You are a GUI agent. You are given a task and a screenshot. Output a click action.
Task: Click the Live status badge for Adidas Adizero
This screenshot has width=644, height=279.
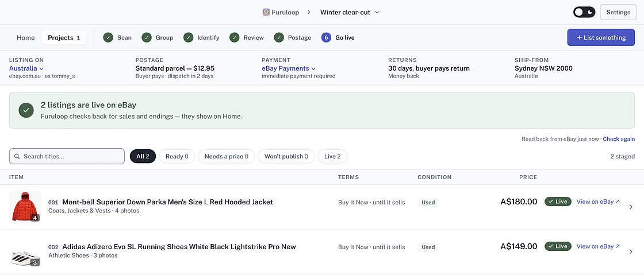[558, 246]
